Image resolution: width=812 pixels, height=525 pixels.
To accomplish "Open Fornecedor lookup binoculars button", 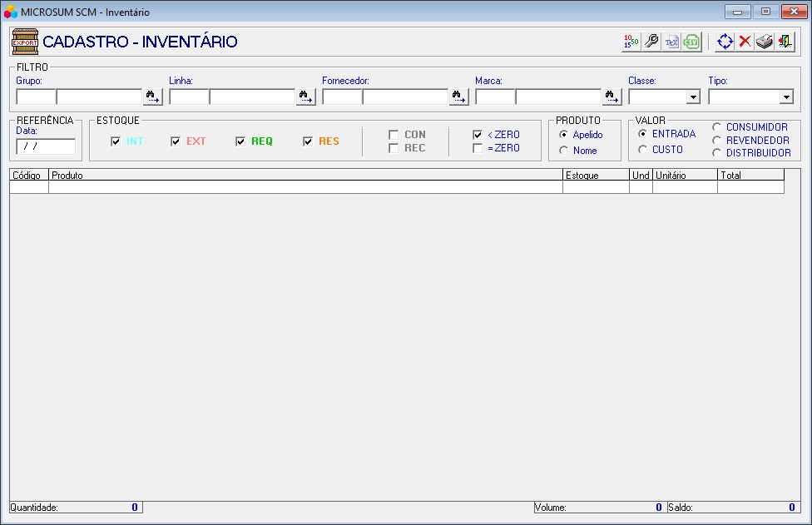I will [459, 97].
